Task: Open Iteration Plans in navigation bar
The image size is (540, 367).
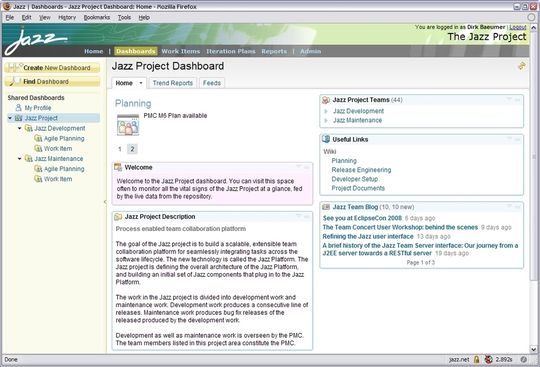Action: pyautogui.click(x=231, y=51)
